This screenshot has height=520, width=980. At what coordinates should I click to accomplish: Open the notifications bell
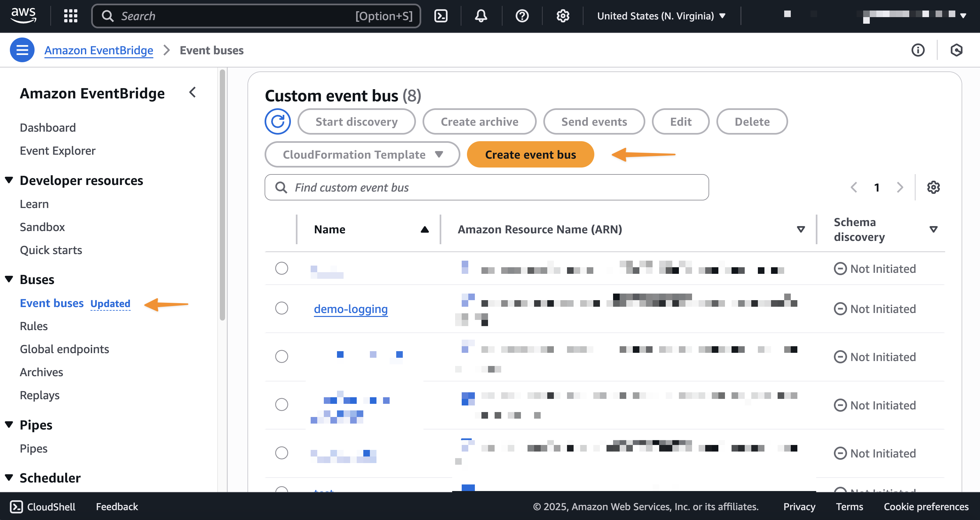click(481, 16)
